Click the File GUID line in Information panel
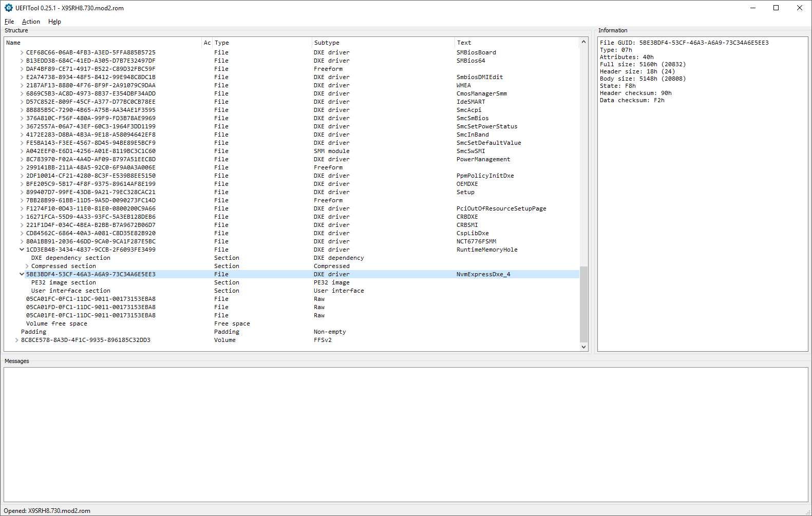This screenshot has width=812, height=516. pyautogui.click(x=684, y=43)
